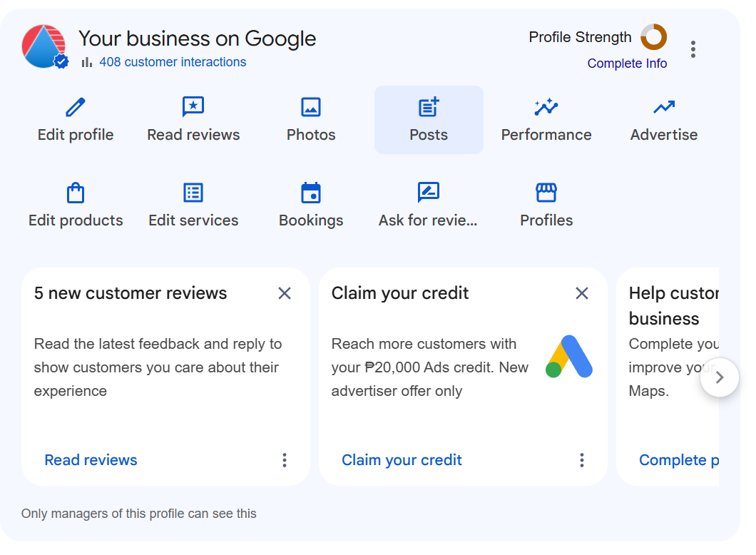This screenshot has height=555, width=756.
Task: Click the Performance label
Action: tap(546, 135)
